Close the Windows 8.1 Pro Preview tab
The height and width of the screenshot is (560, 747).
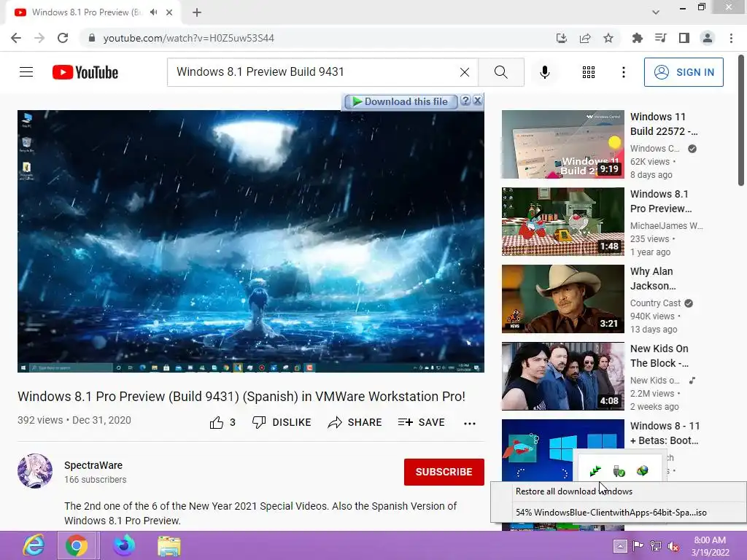click(x=169, y=12)
